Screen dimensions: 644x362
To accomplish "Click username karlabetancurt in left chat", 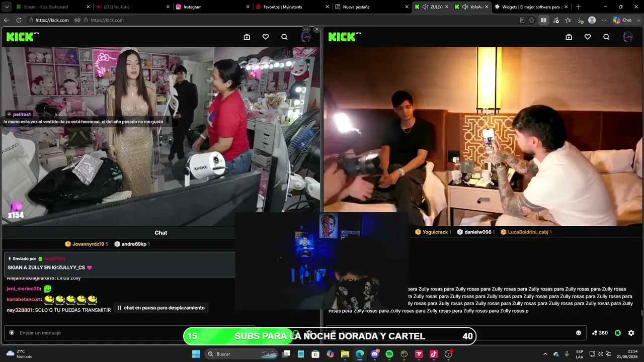I will point(24,300).
